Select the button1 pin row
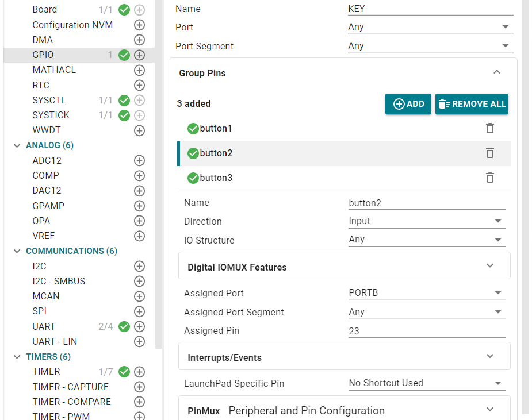Screen dimensions: 532x420 click(344, 129)
